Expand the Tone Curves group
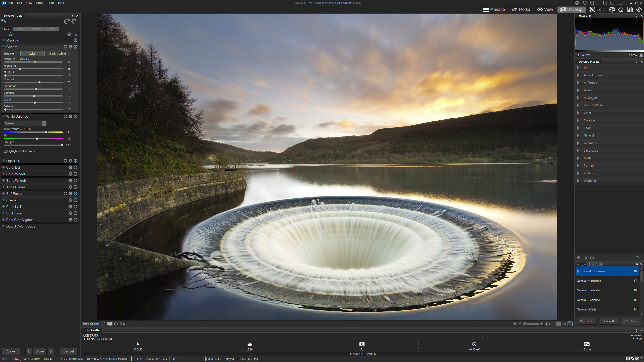Screen dimensions: 644x362 point(4,187)
